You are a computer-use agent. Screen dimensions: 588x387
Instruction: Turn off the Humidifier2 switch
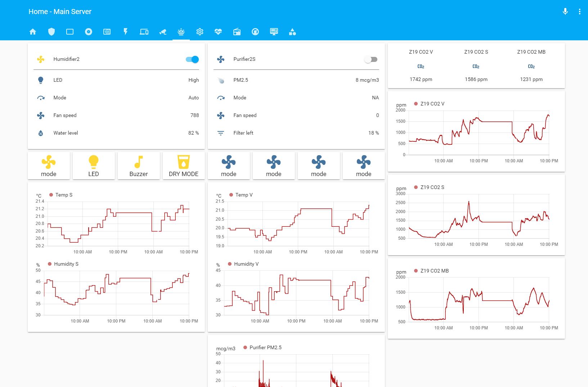tap(192, 59)
